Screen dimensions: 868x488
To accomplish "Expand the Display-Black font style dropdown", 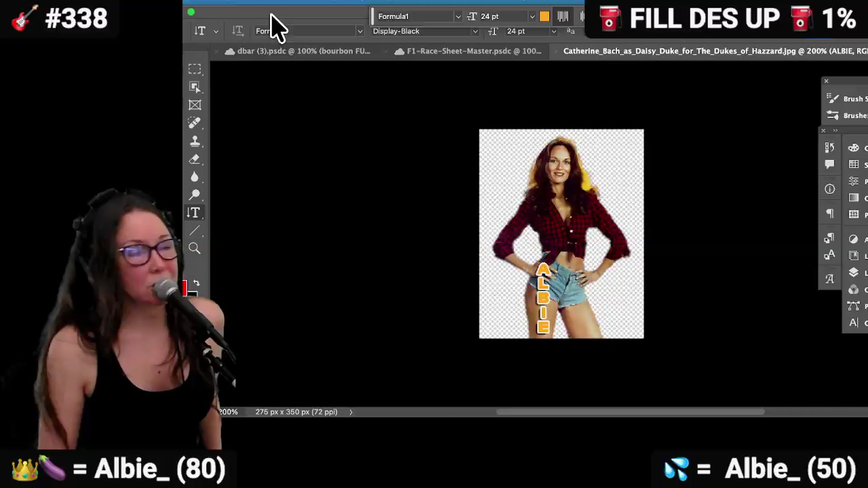I will point(475,31).
